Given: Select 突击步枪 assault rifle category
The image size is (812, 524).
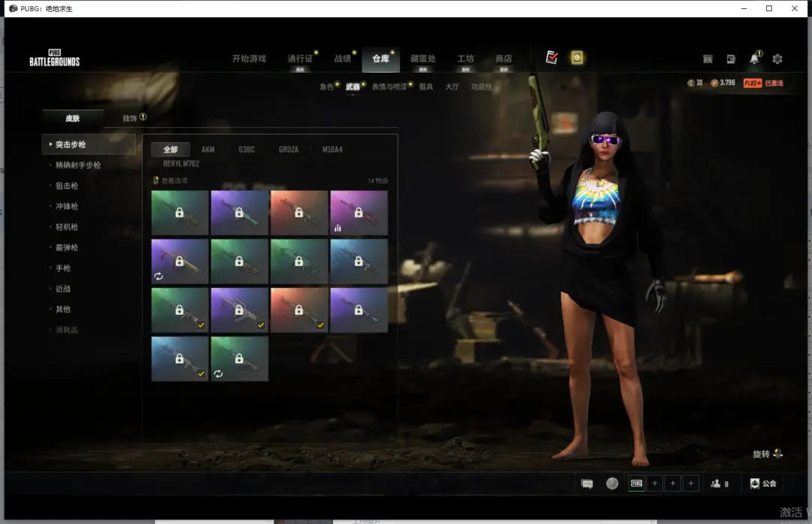Looking at the screenshot, I should (89, 144).
